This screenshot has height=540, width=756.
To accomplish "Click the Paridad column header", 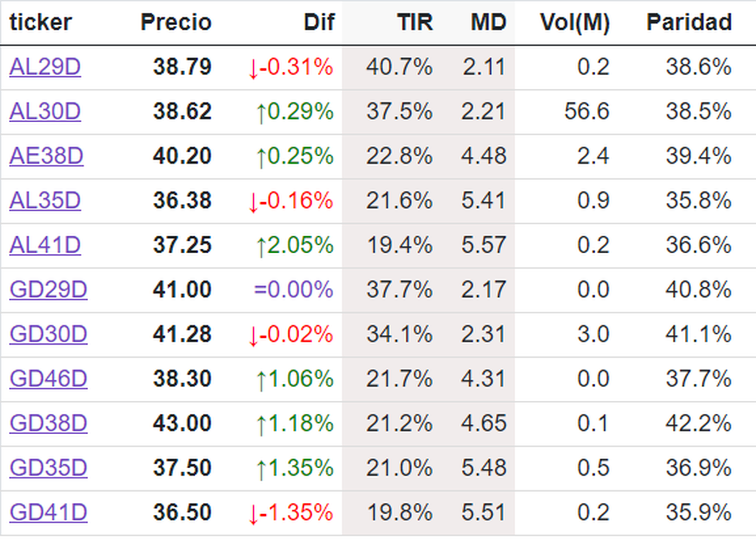I will (689, 23).
